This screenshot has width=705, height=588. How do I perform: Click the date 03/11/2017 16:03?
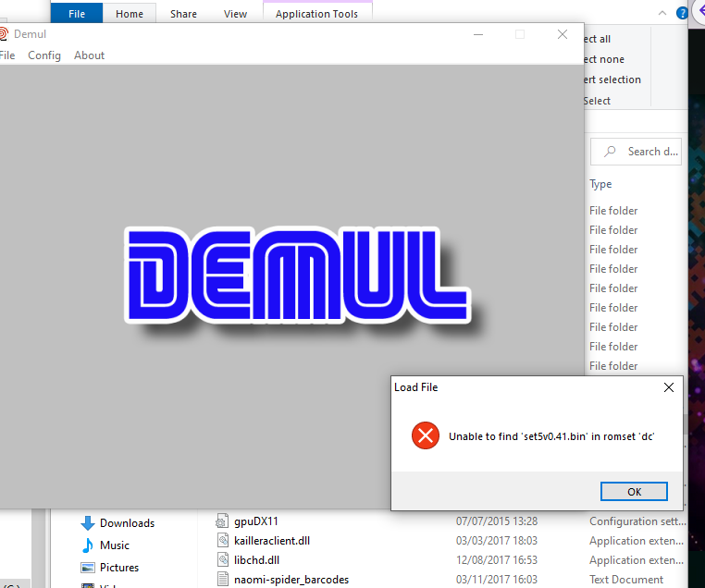(x=497, y=580)
